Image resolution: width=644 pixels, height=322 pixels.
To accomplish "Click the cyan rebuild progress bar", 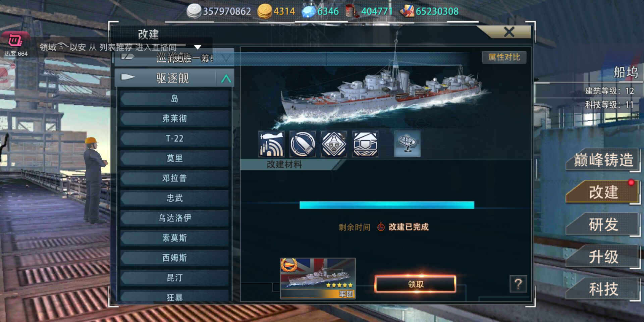I will coord(387,205).
